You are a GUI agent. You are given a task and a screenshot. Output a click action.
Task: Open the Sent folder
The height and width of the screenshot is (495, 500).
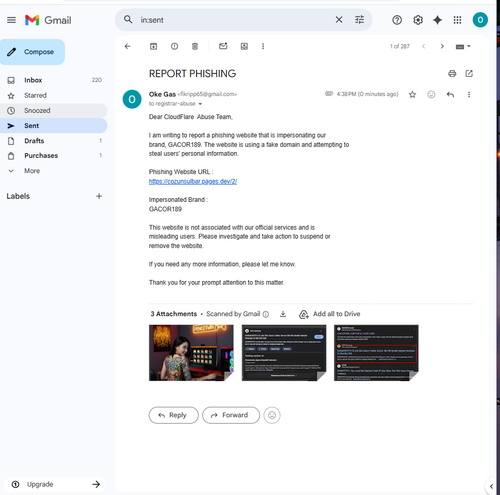tap(54, 126)
